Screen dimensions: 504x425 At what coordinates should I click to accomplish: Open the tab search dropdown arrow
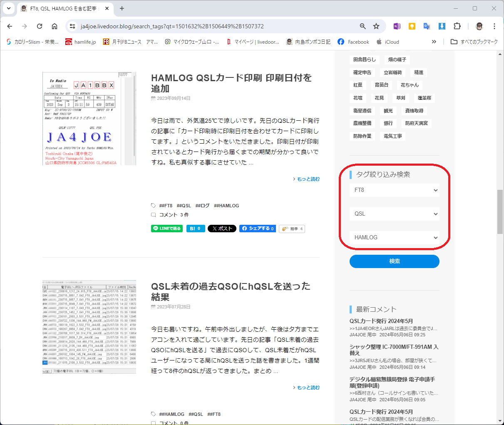tap(8, 8)
